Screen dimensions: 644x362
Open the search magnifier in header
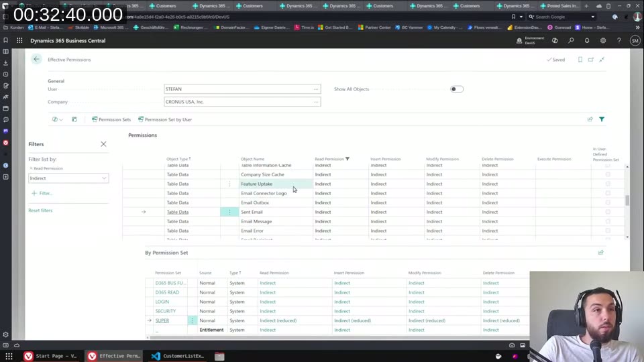coord(571,41)
